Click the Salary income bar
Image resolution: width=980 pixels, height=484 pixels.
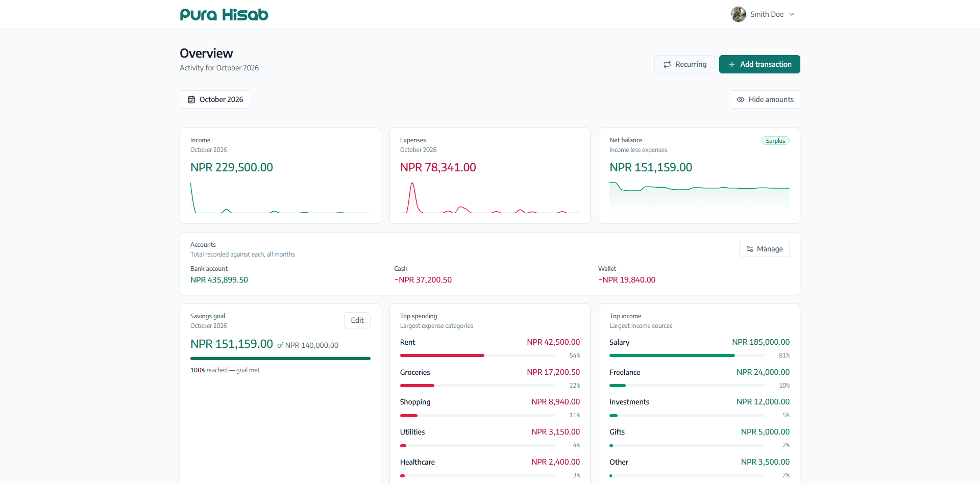pos(687,355)
